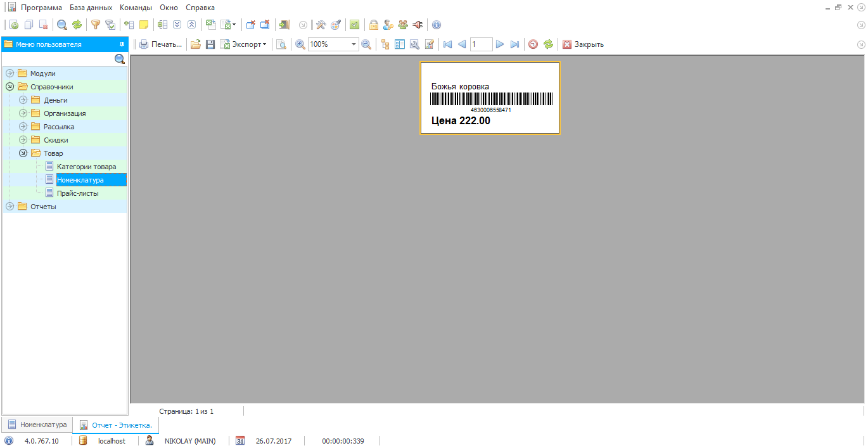Image resolution: width=868 pixels, height=448 pixels.
Task: Open the Команды menu
Action: [136, 8]
